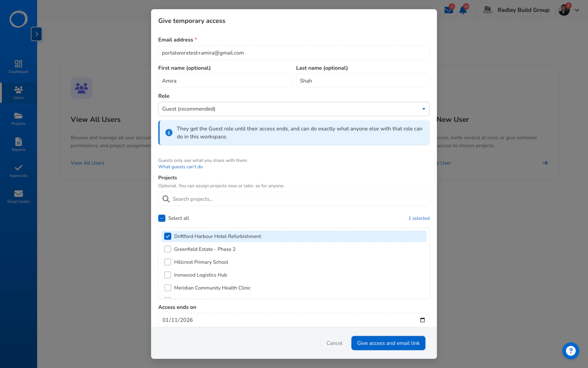The width and height of the screenshot is (588, 368).
Task: Check Meridian Community Health Clinic
Action: click(168, 288)
